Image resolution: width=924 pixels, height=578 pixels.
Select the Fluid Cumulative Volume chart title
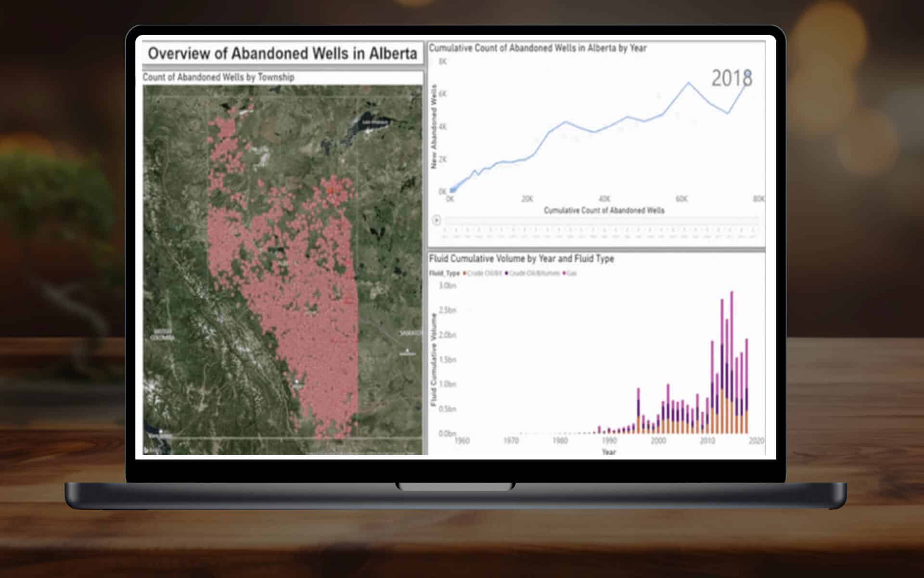[x=521, y=259]
